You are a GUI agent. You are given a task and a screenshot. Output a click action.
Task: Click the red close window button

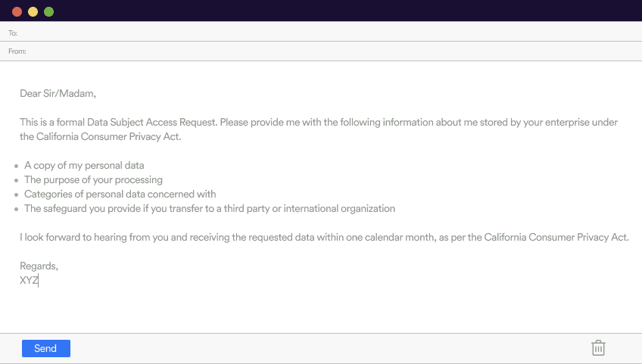[17, 11]
